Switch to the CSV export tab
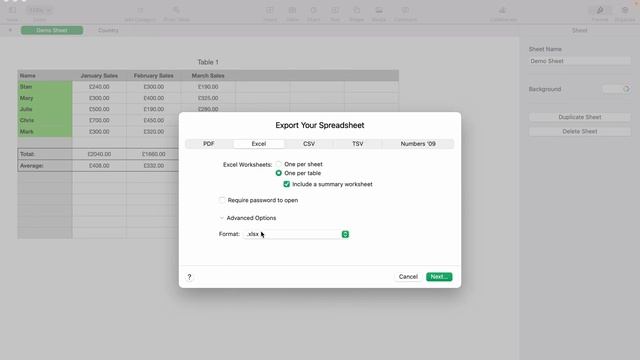The height and width of the screenshot is (360, 640). click(x=309, y=144)
